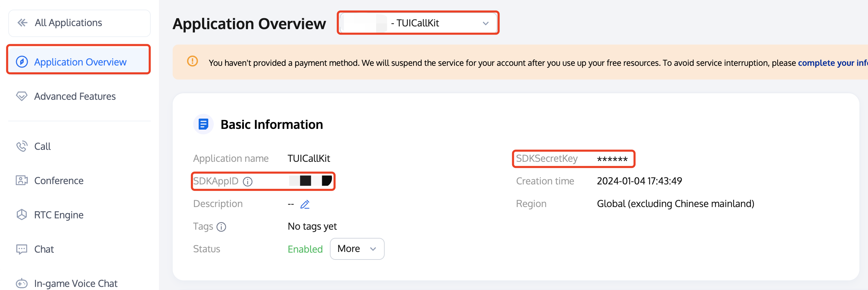
Task: Click the Application Overview compass icon
Action: pyautogui.click(x=22, y=62)
